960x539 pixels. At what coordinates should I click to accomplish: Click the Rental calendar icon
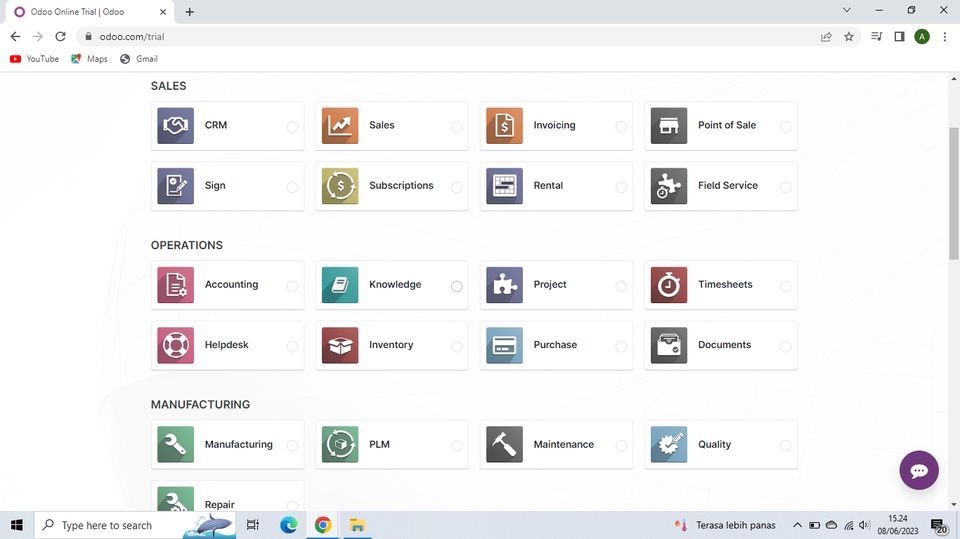[504, 186]
